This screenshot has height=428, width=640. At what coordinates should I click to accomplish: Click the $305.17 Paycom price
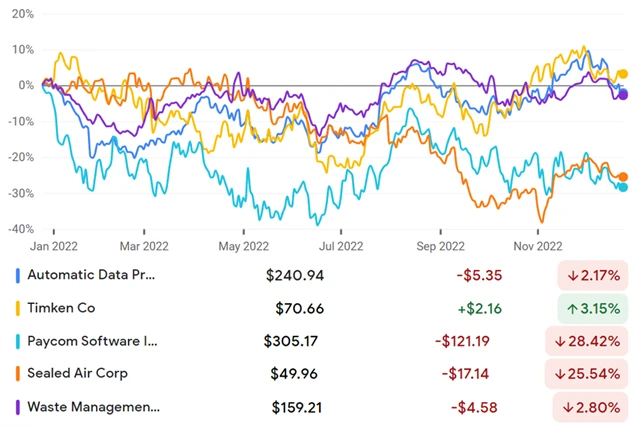[291, 341]
